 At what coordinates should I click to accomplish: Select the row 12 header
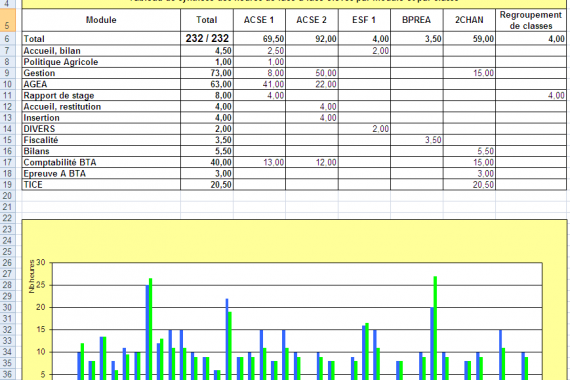coord(8,107)
